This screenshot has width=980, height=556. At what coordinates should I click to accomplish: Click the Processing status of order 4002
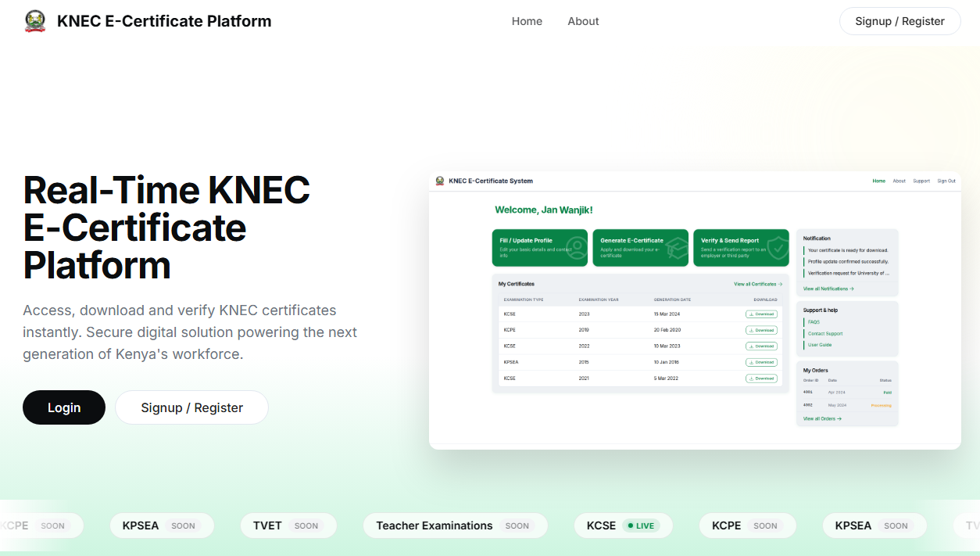coord(881,405)
